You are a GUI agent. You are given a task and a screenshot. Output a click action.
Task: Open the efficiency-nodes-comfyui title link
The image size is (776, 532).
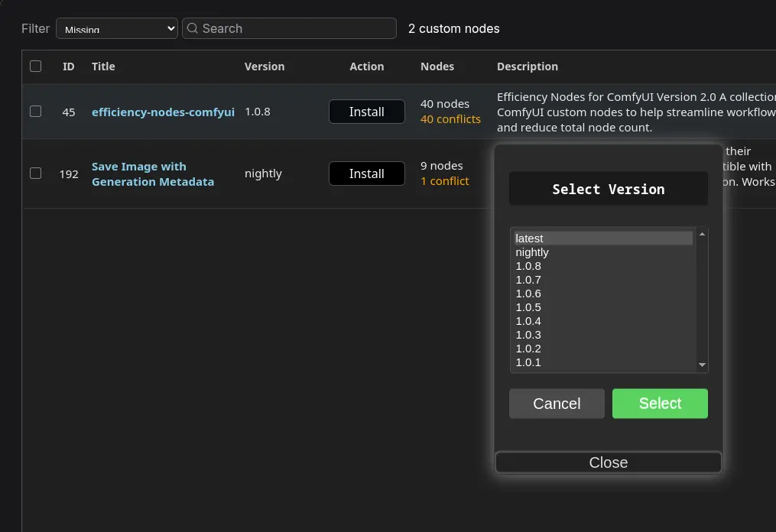pos(163,112)
